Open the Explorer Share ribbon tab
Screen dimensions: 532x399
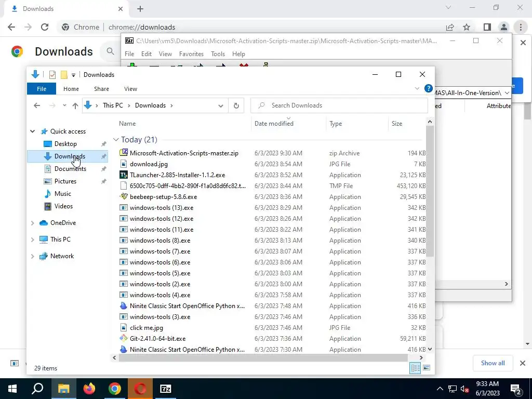point(101,88)
